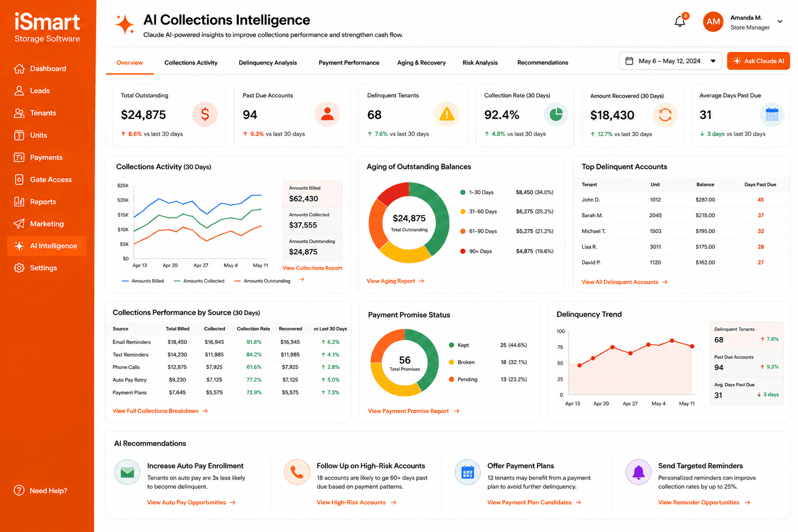Click the Gate Access icon
Viewport: 798px width, 532px height.
19,180
